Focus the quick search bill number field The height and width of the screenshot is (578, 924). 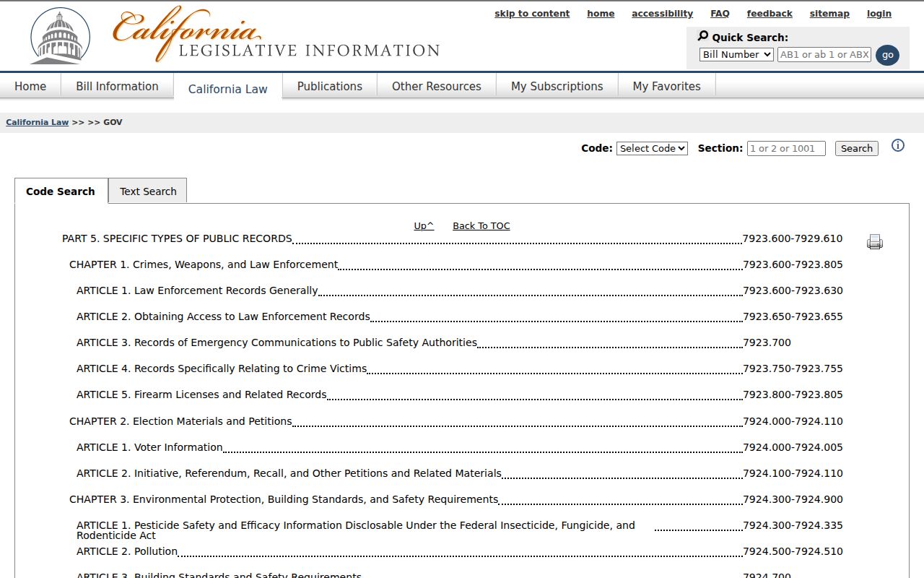coord(824,54)
